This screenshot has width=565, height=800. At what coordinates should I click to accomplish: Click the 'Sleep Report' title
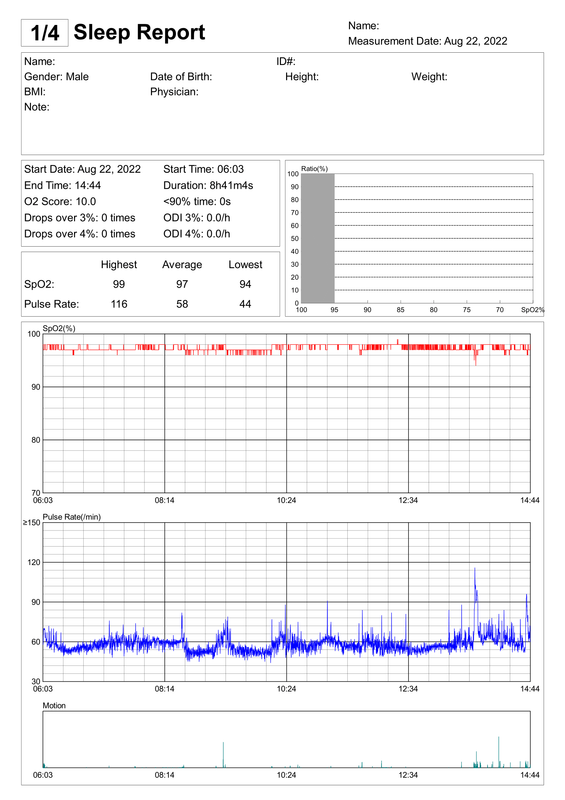(x=139, y=32)
